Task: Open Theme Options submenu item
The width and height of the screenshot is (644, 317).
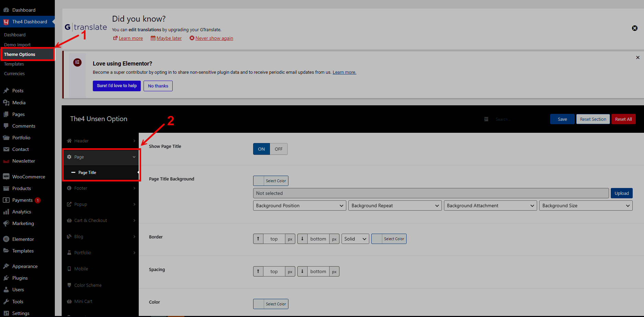Action: pyautogui.click(x=27, y=54)
